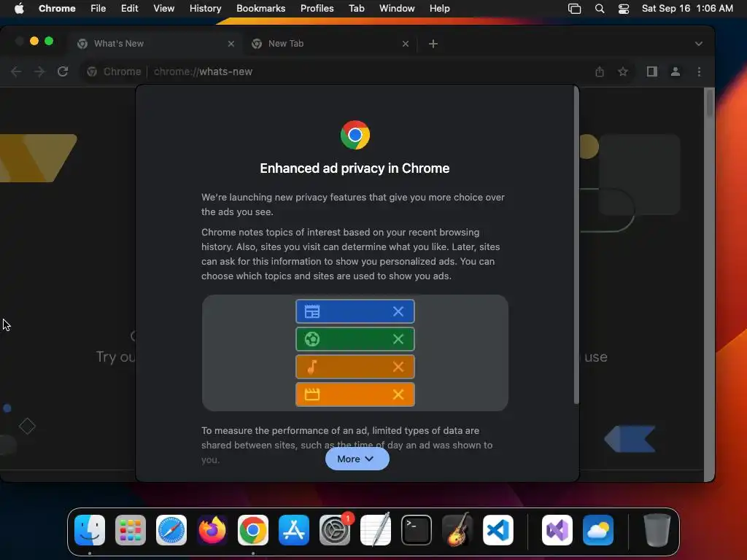
Task: Launch Safari from the Dock
Action: coord(171,530)
